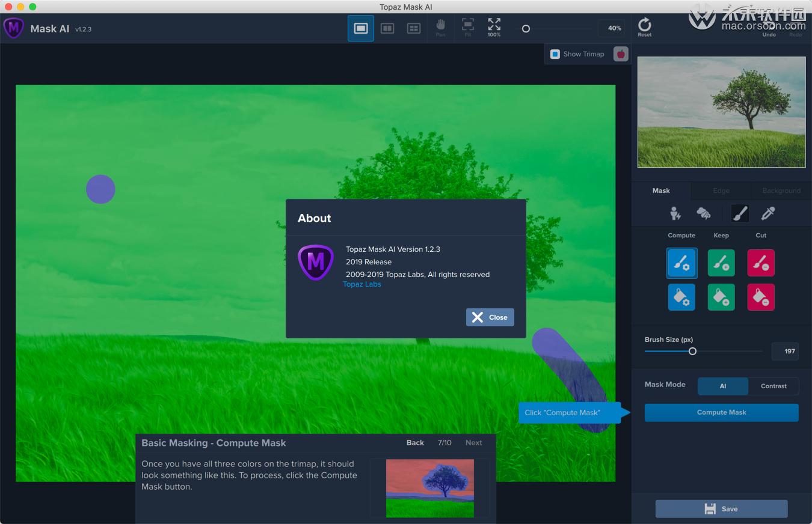Zoom to 100% with arrows icon
Screen dimensions: 812x524
pyautogui.click(x=494, y=27)
